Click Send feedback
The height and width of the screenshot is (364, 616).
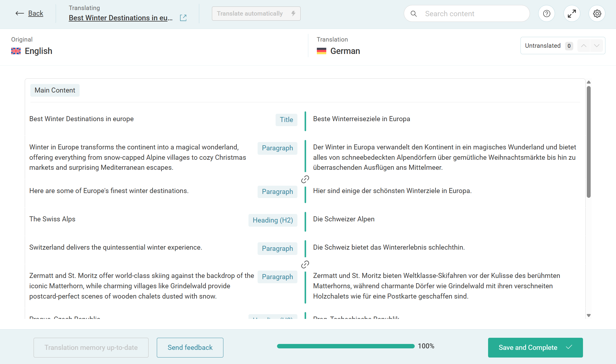coord(190,347)
